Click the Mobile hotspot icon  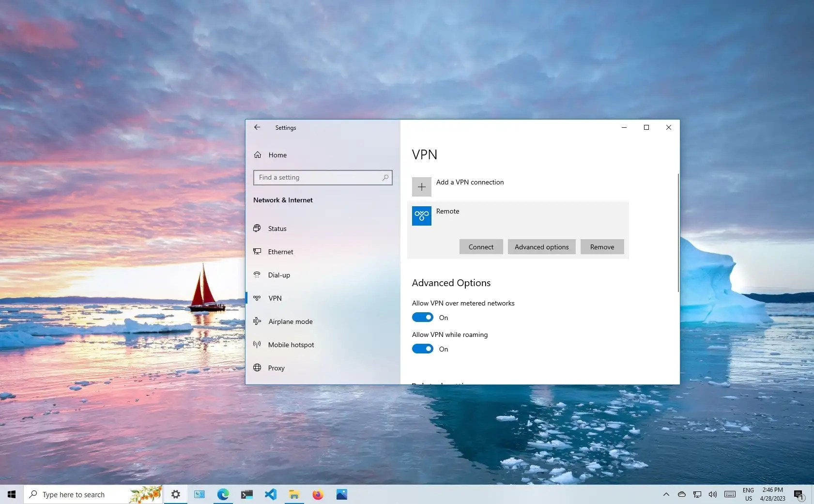click(257, 344)
